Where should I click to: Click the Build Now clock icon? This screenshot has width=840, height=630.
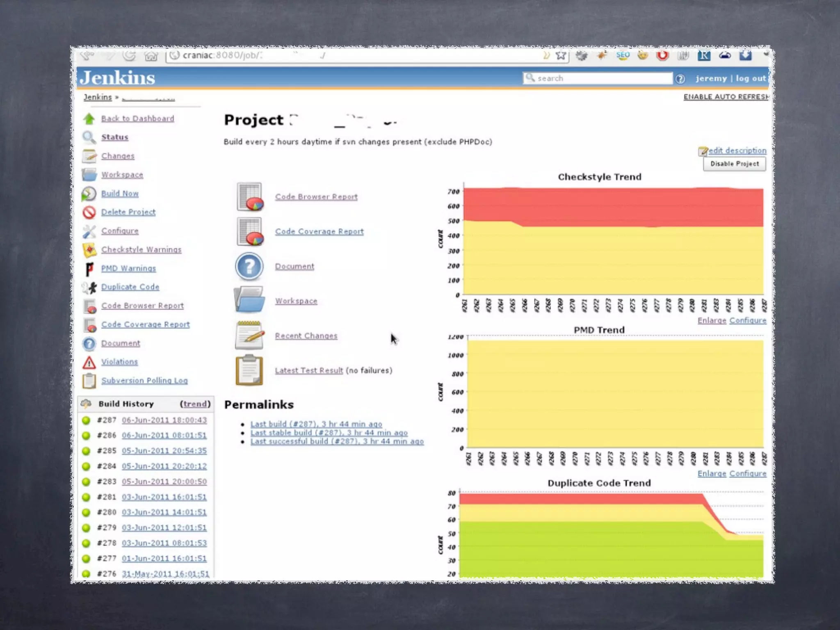click(x=89, y=194)
